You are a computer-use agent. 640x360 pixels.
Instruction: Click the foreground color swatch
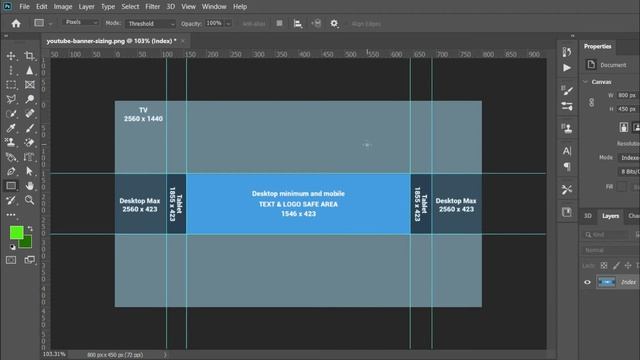coord(17,233)
